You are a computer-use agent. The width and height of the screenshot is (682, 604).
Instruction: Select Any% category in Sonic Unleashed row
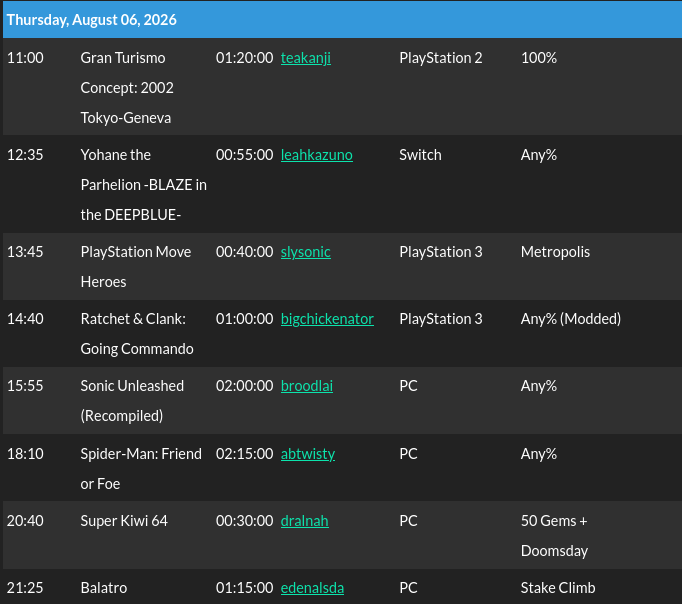tap(538, 386)
